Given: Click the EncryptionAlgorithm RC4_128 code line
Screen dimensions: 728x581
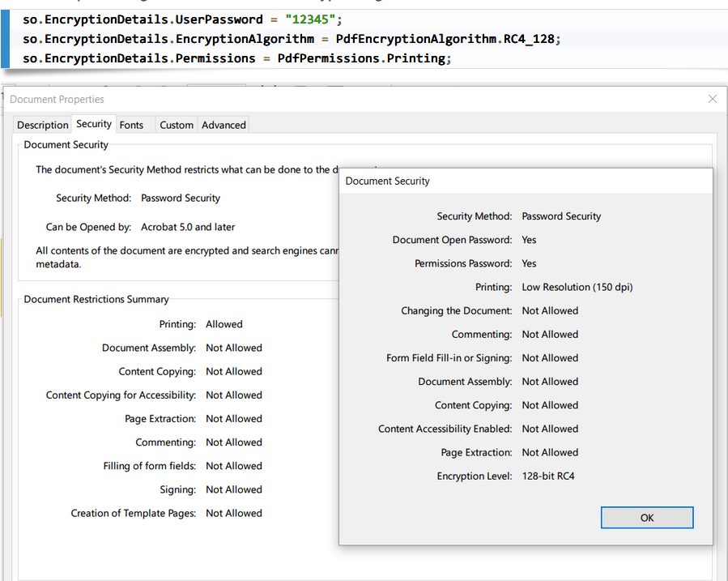Looking at the screenshot, I should (292, 39).
